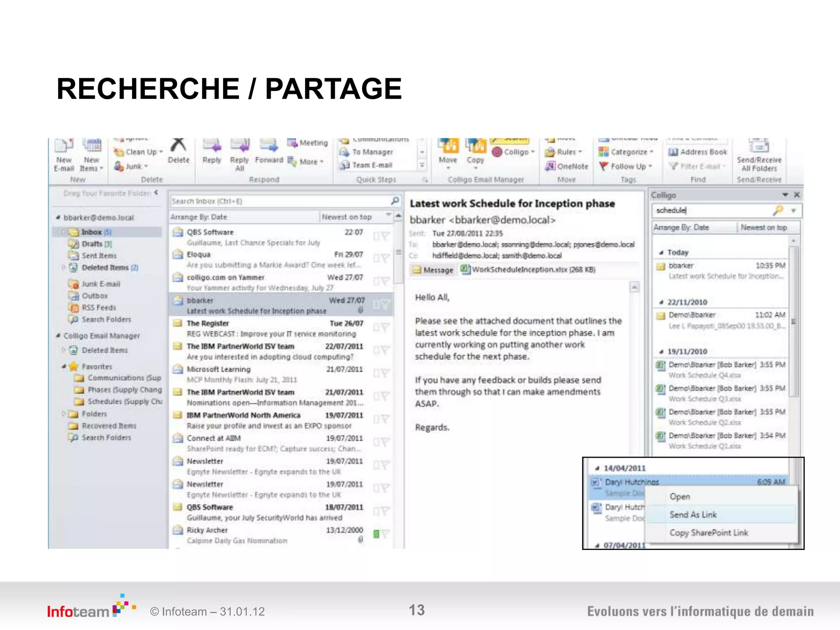Viewport: 840px width, 630px height.
Task: Choose Send As Link in context menu
Action: 721,514
